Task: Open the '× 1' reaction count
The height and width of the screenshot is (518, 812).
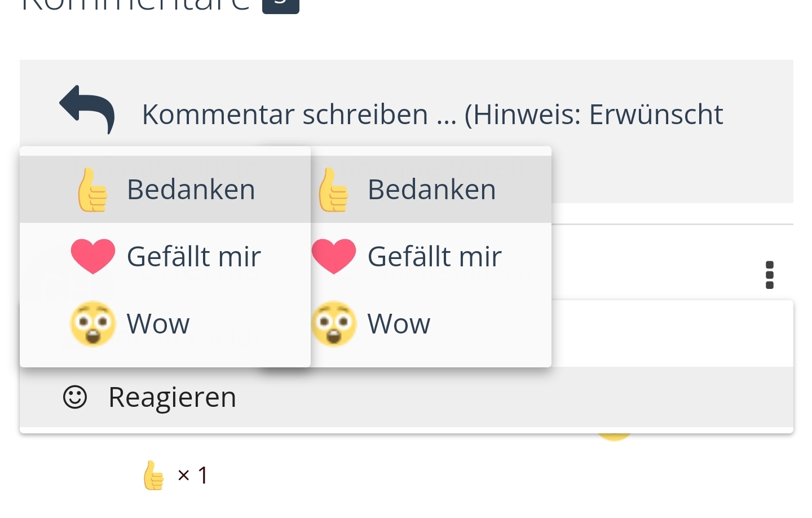Action: [193, 475]
